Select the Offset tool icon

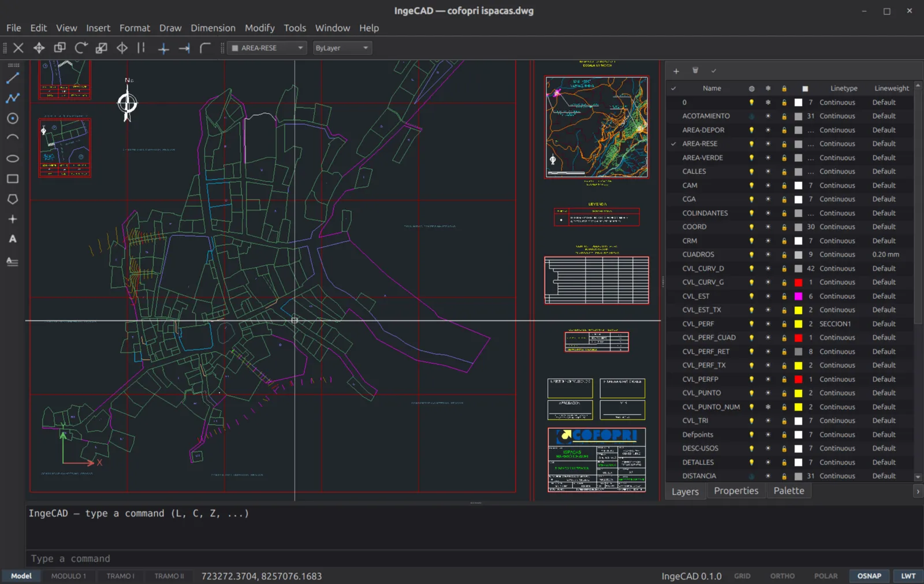(141, 48)
